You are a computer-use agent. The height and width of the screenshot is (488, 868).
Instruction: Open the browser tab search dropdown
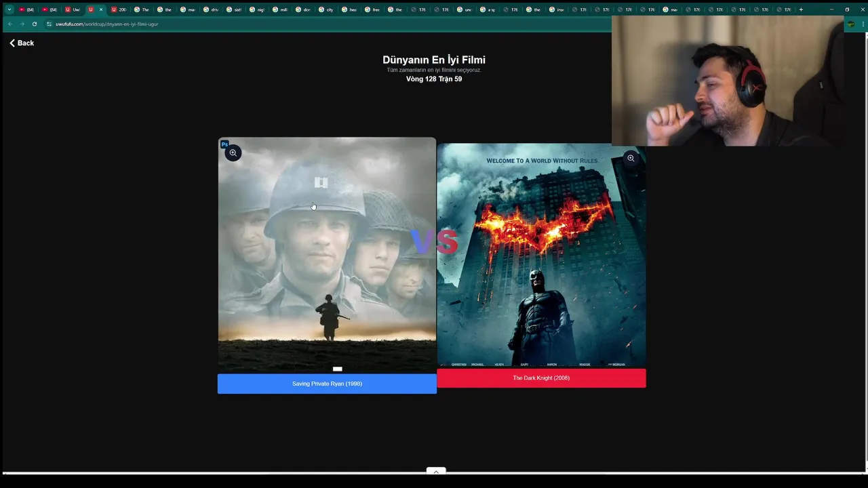click(x=9, y=9)
